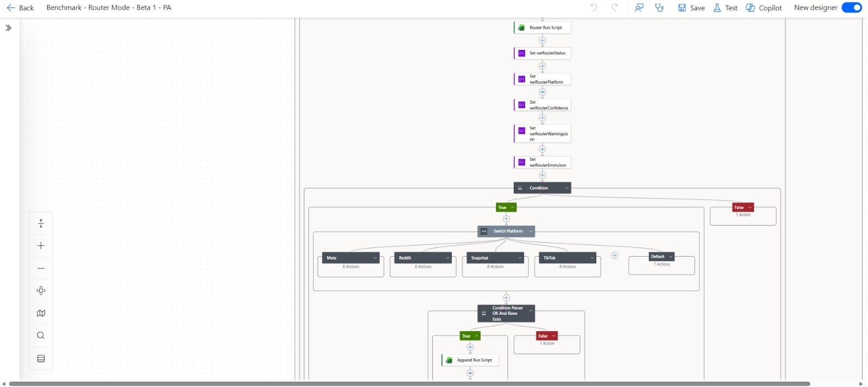Image resolution: width=868 pixels, height=387 pixels.
Task: Collapse the Switch Platform chevron
Action: (531, 231)
